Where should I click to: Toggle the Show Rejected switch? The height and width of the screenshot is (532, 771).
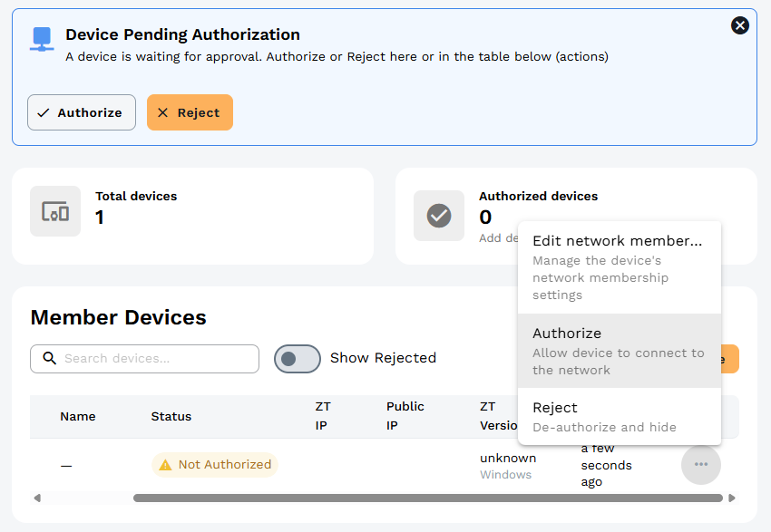coord(297,359)
